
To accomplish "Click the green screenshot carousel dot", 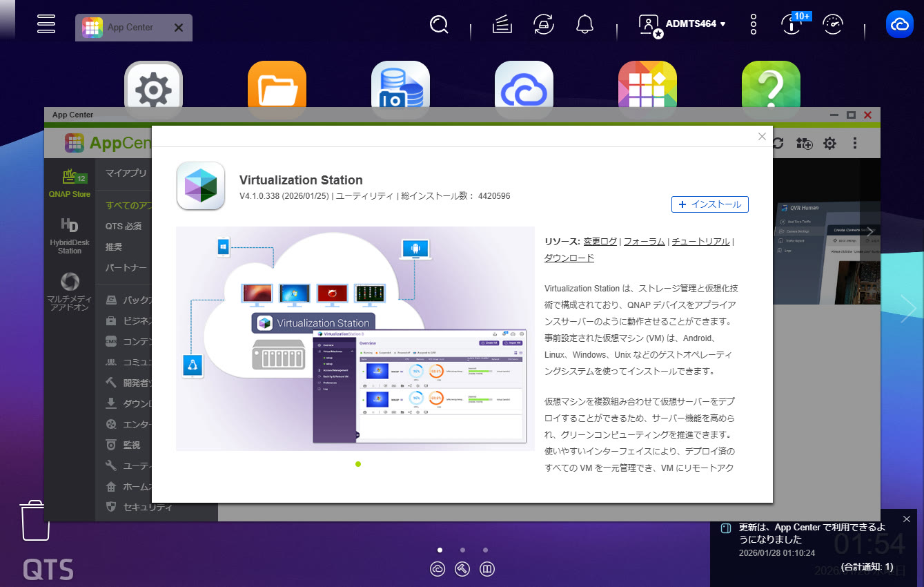I will pos(358,464).
